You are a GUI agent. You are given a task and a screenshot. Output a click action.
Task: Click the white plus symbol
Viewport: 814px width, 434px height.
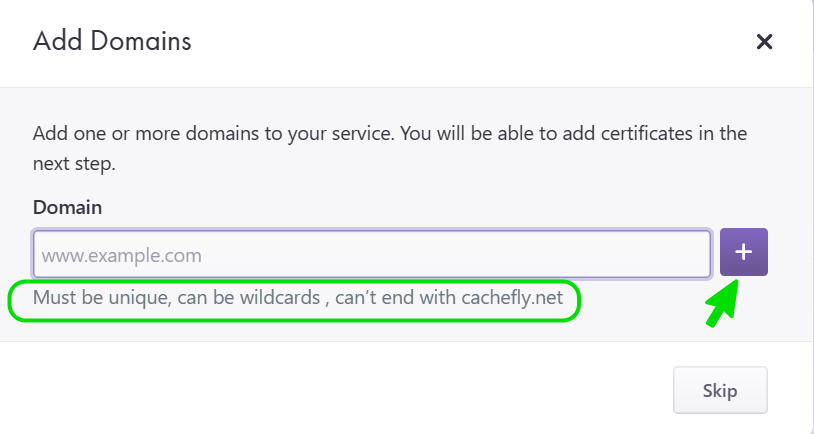click(743, 254)
